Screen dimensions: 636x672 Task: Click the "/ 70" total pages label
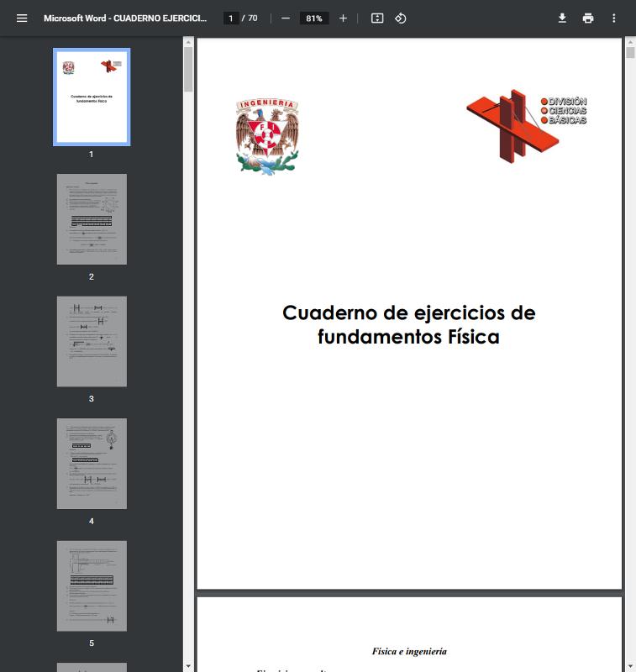click(x=250, y=18)
